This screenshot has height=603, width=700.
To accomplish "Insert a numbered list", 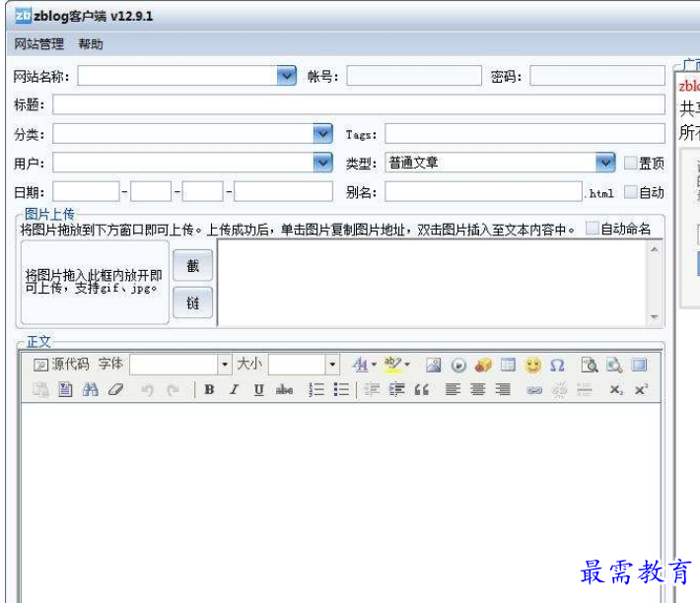I will pyautogui.click(x=316, y=390).
